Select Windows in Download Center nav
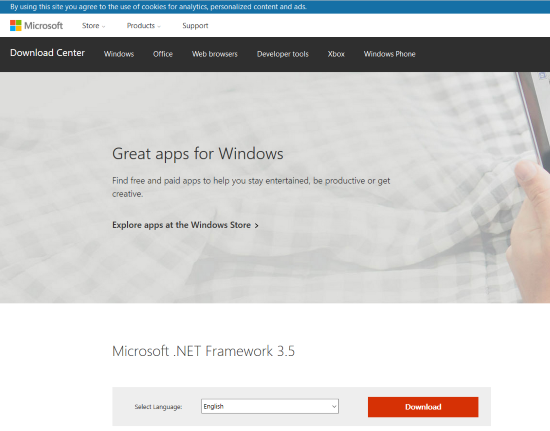Screen dimensions: 550x431 (x=119, y=54)
